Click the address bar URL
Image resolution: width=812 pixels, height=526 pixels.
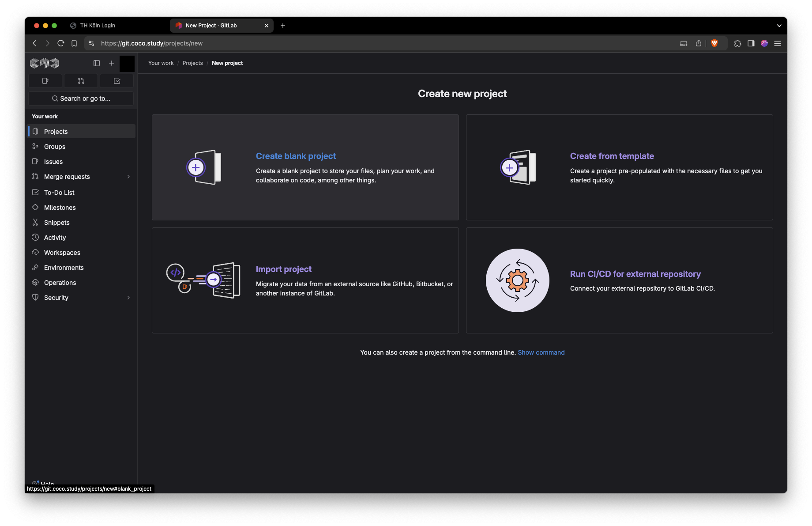(x=152, y=43)
